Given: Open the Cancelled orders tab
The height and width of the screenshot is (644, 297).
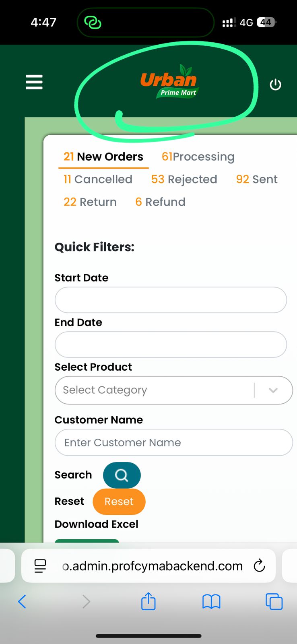Looking at the screenshot, I should (98, 179).
